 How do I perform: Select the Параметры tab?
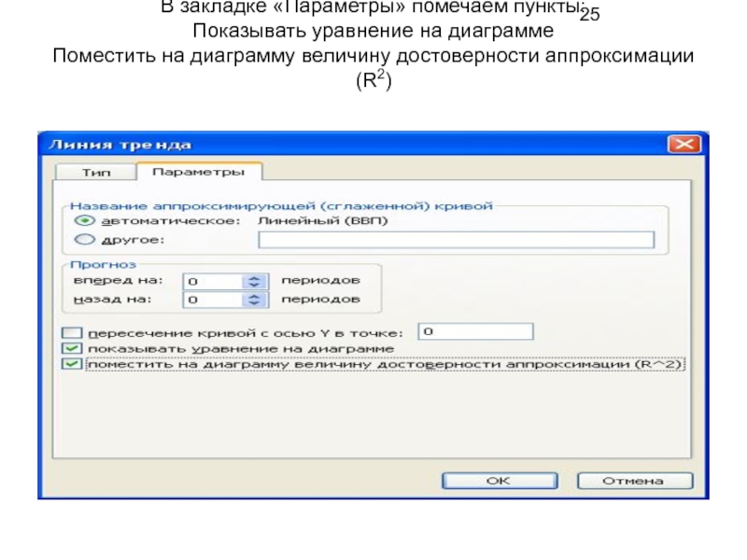tap(198, 173)
